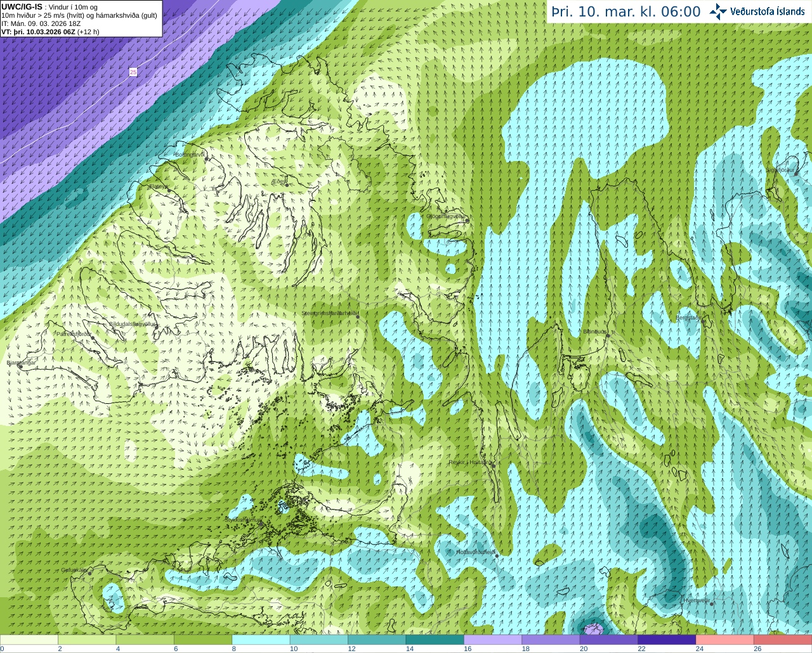This screenshot has width=812, height=653.
Task: Select the date header Þri. 10. mar. kl. 06:00
Action: pos(626,12)
